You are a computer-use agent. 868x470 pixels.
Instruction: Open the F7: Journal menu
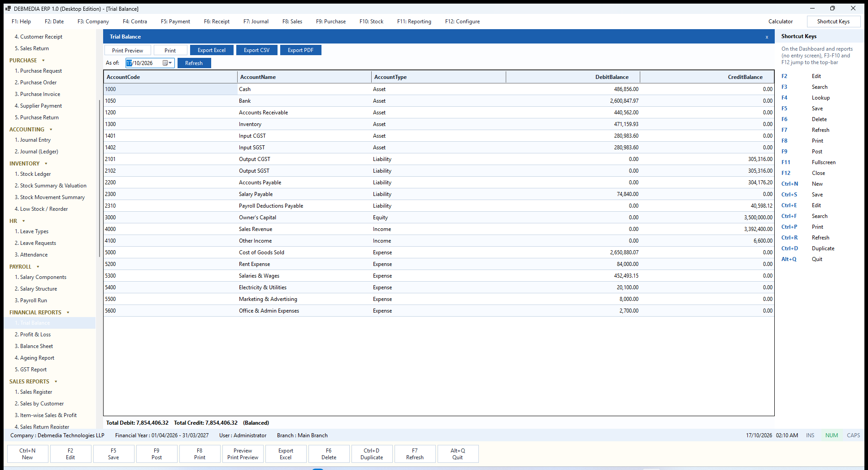click(256, 22)
